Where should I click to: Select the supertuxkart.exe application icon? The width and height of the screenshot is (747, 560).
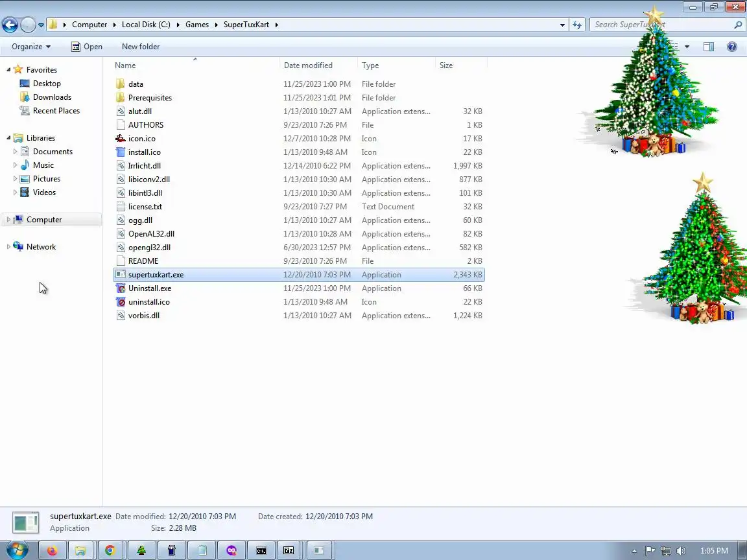tap(121, 275)
